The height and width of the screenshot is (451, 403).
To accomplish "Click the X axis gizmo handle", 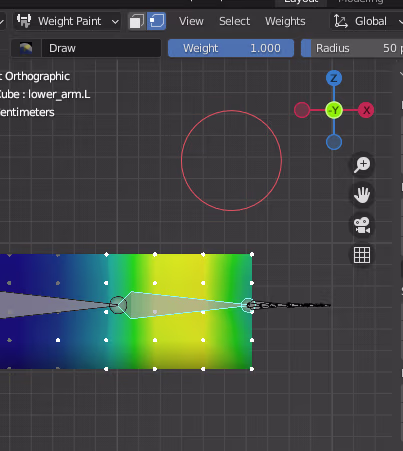I will (x=366, y=110).
